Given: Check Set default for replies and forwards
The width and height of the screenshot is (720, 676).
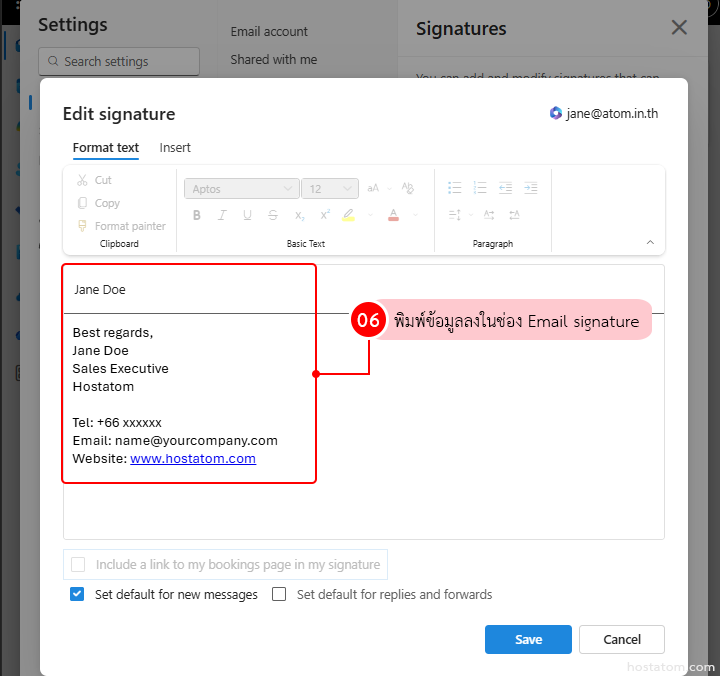Looking at the screenshot, I should click(279, 594).
